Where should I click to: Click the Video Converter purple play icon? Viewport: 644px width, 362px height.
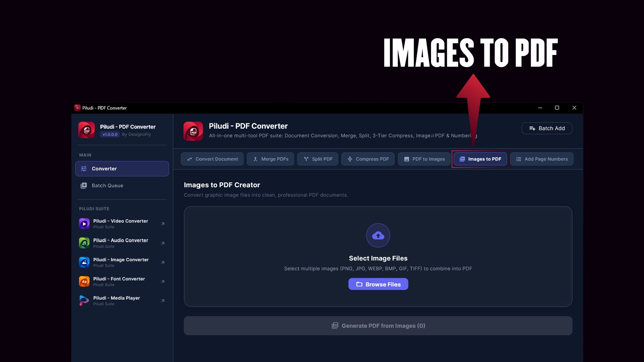[84, 224]
